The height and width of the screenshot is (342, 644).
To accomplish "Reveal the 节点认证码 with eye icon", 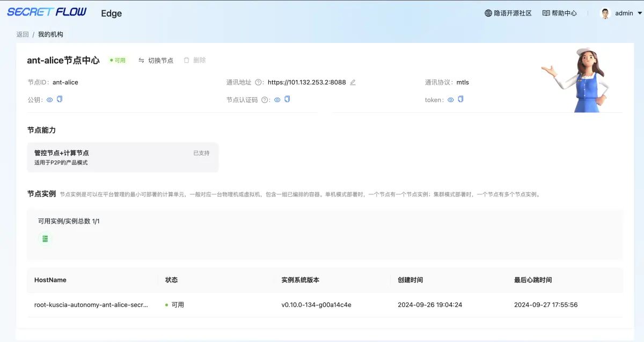I will tap(277, 99).
